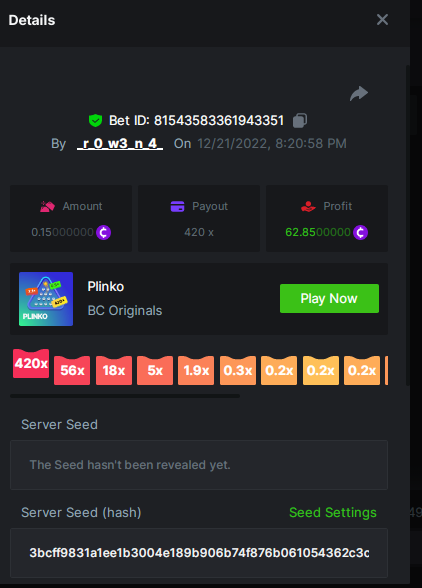Close the Details panel
This screenshot has width=422, height=588.
[382, 20]
